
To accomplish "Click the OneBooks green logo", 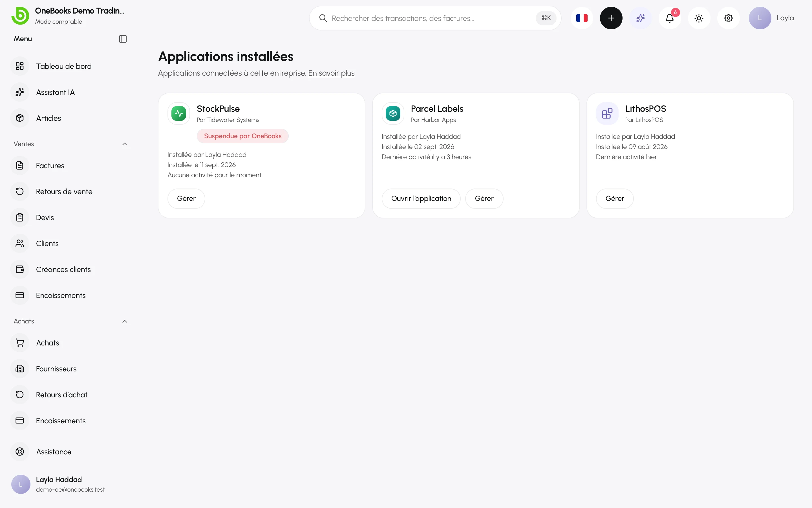I will 20,16.
